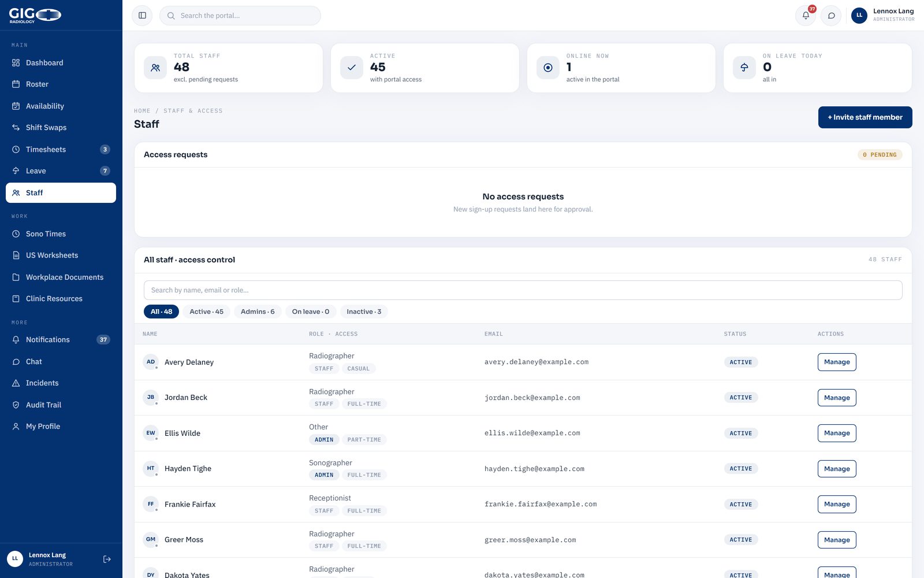The width and height of the screenshot is (924, 578).
Task: Open Audit Trail page
Action: click(61, 405)
